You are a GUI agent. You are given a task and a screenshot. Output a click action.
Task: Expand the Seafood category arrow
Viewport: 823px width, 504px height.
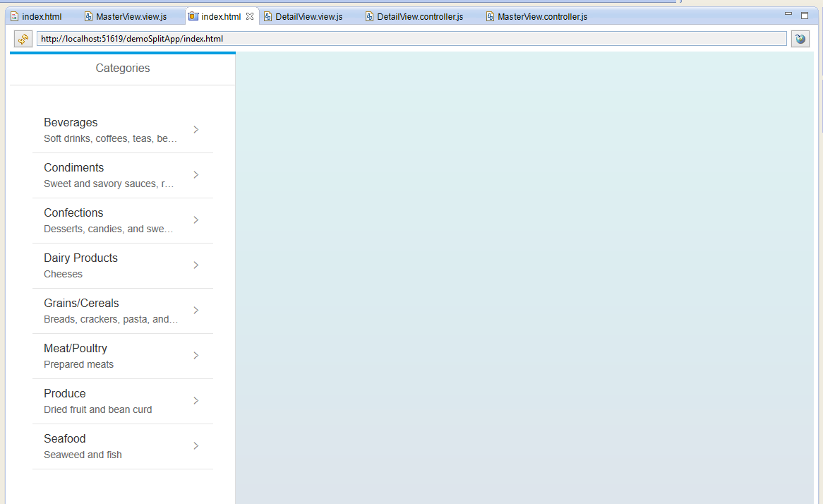pos(196,445)
